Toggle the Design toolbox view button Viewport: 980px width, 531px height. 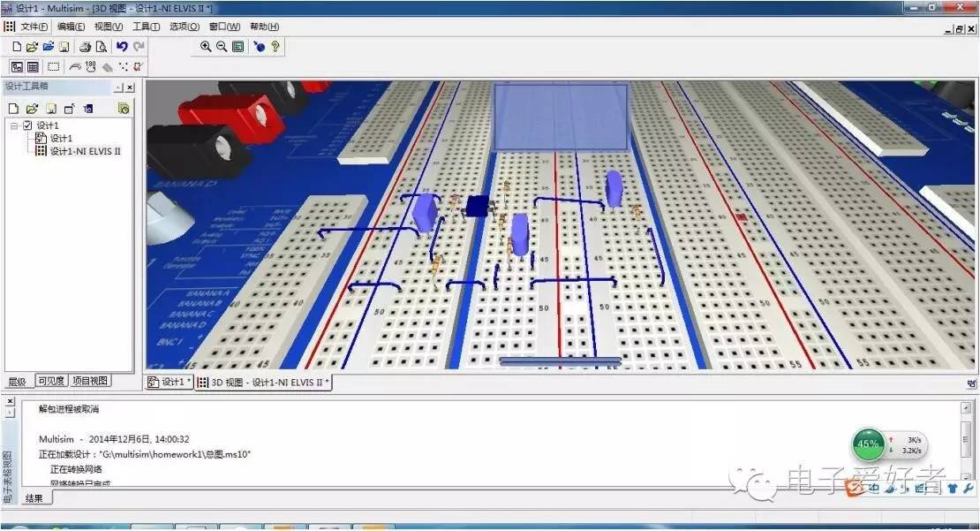pos(17,66)
